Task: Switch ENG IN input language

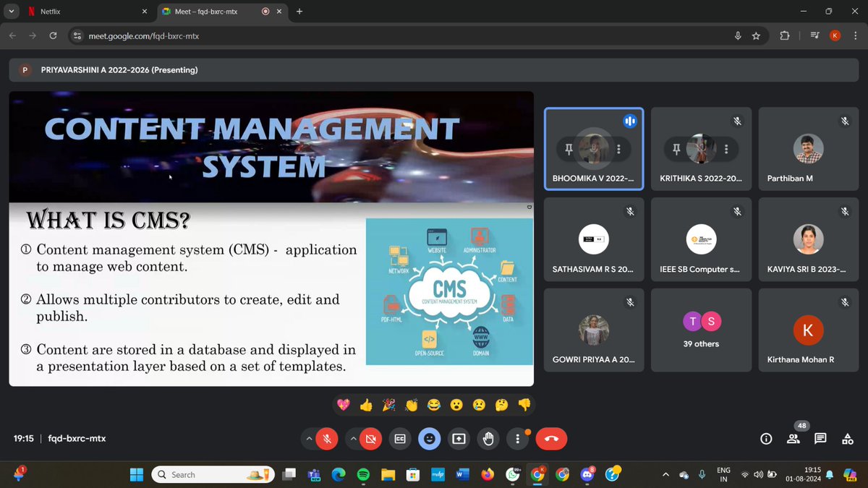Action: pyautogui.click(x=723, y=475)
